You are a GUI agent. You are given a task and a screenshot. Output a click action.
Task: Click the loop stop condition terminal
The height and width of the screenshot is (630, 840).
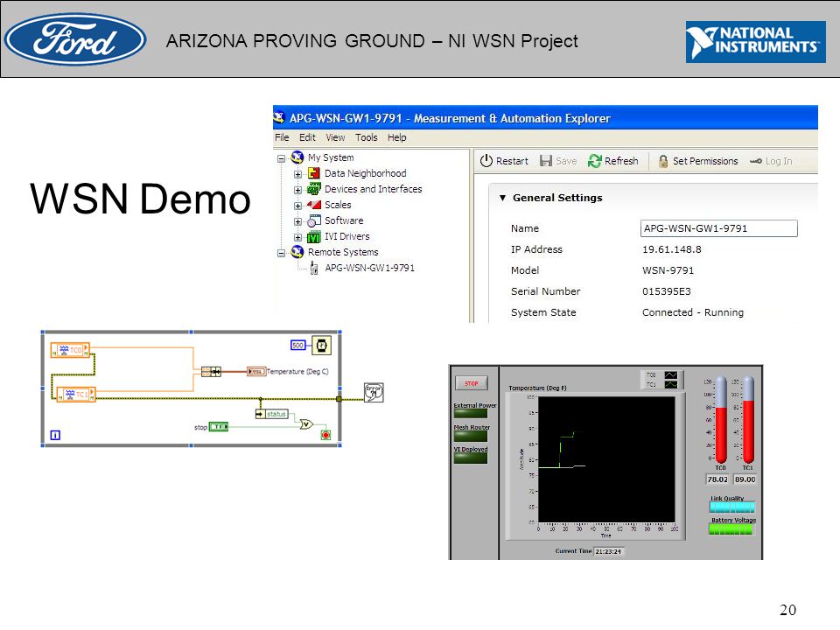[325, 435]
